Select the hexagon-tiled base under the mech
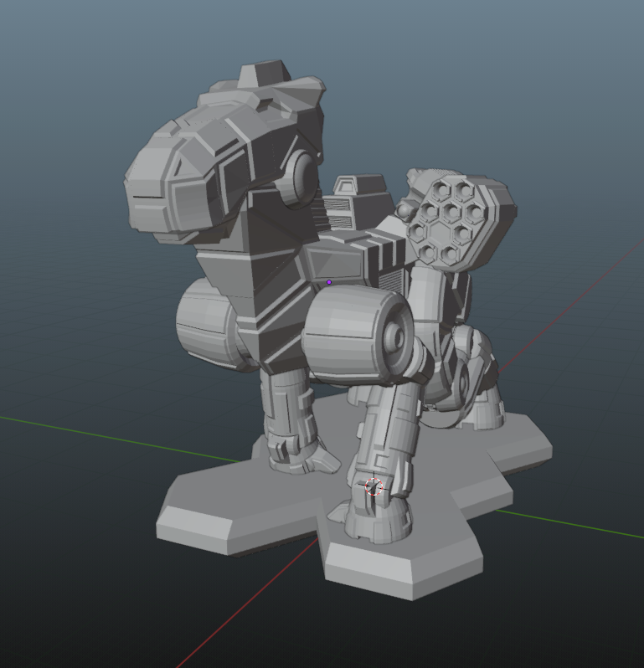The image size is (644, 668). pyautogui.click(x=355, y=496)
